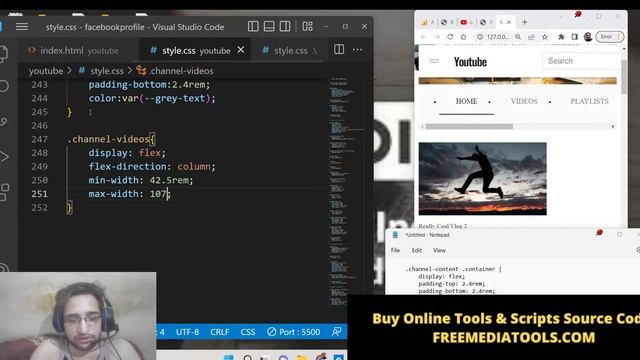The height and width of the screenshot is (360, 640).
Task: Open the File menu in Notepad
Action: [395, 250]
